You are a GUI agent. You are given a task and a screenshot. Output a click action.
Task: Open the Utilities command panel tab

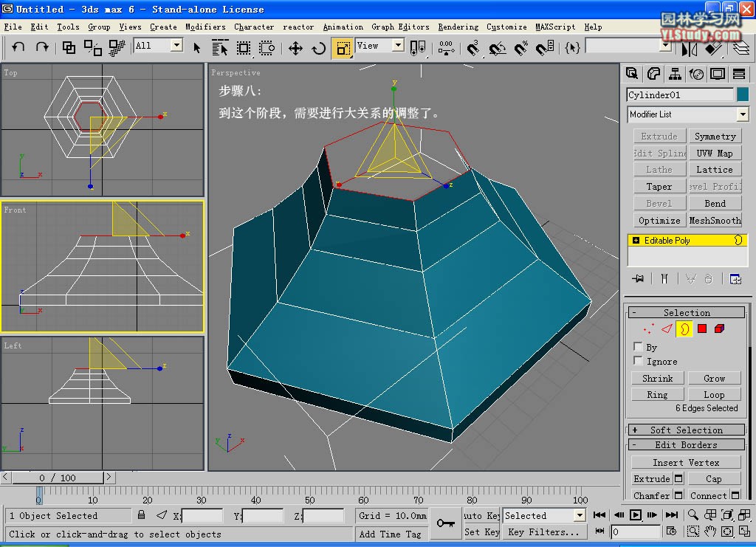[x=738, y=74]
